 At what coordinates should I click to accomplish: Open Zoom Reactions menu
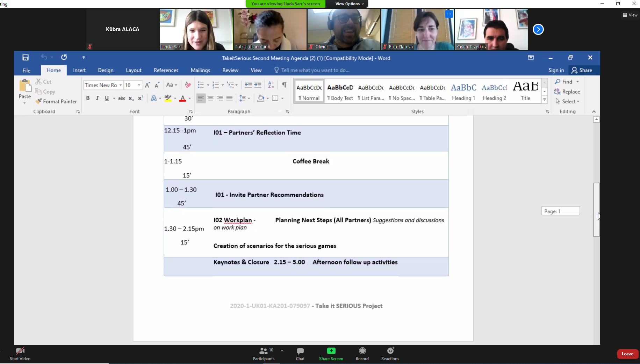point(390,354)
